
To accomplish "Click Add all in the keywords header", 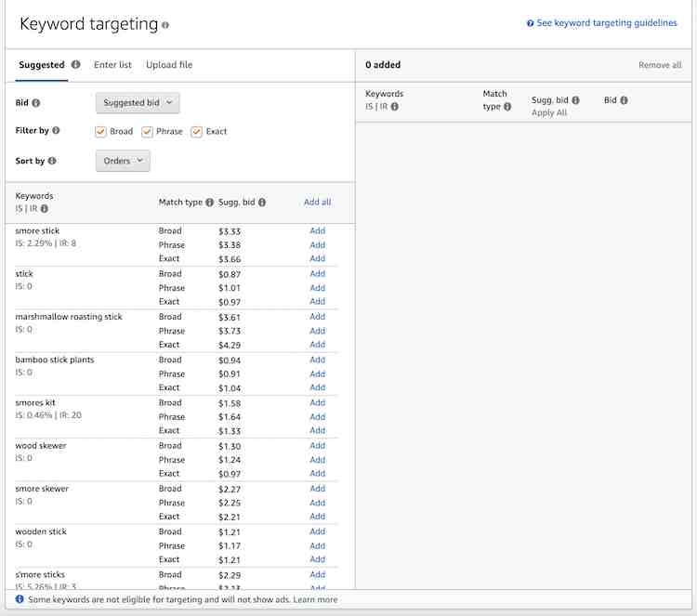I will [318, 202].
